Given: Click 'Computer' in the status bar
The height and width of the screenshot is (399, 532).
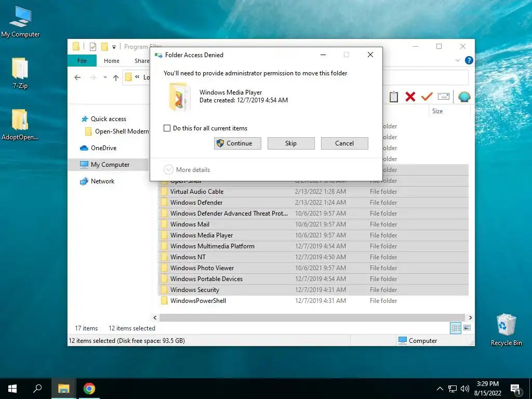Looking at the screenshot, I should [418, 341].
